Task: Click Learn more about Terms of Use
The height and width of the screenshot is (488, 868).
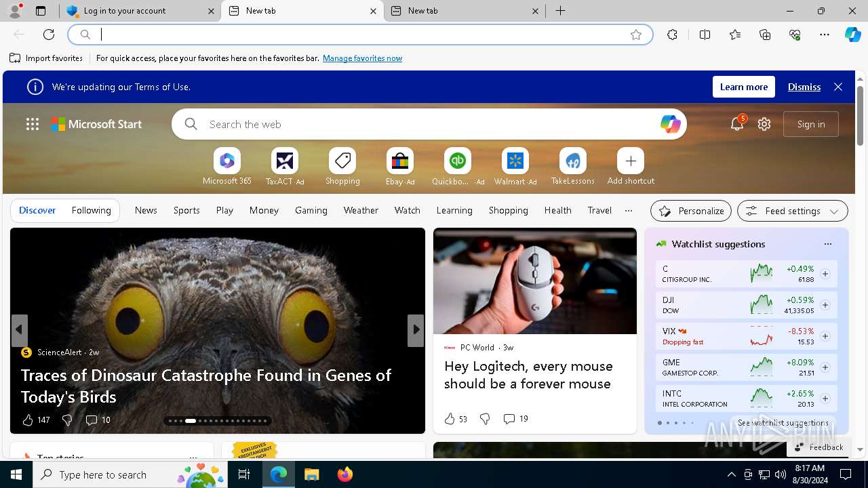Action: click(x=744, y=87)
